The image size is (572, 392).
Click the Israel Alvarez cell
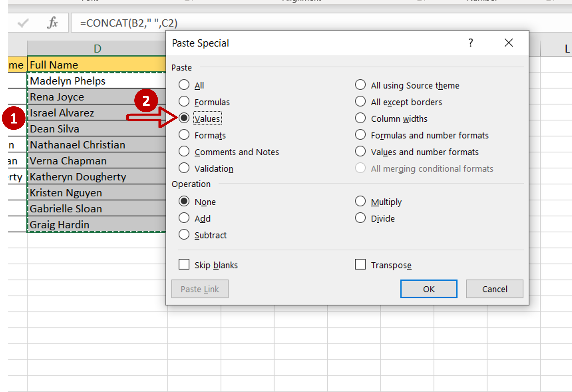(x=96, y=112)
